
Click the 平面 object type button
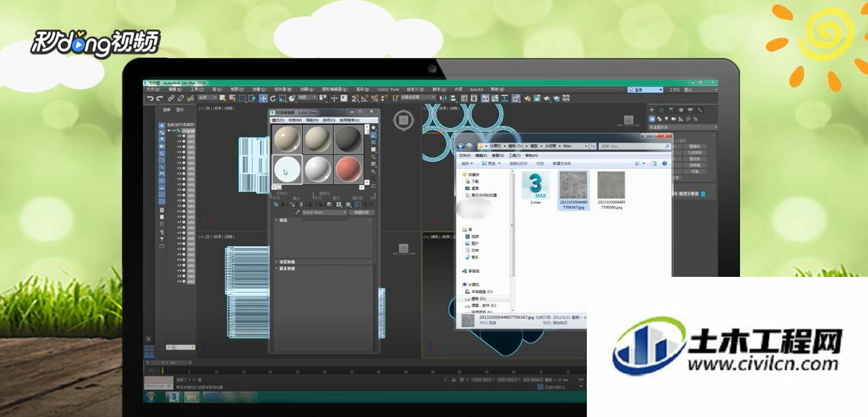pyautogui.click(x=695, y=171)
